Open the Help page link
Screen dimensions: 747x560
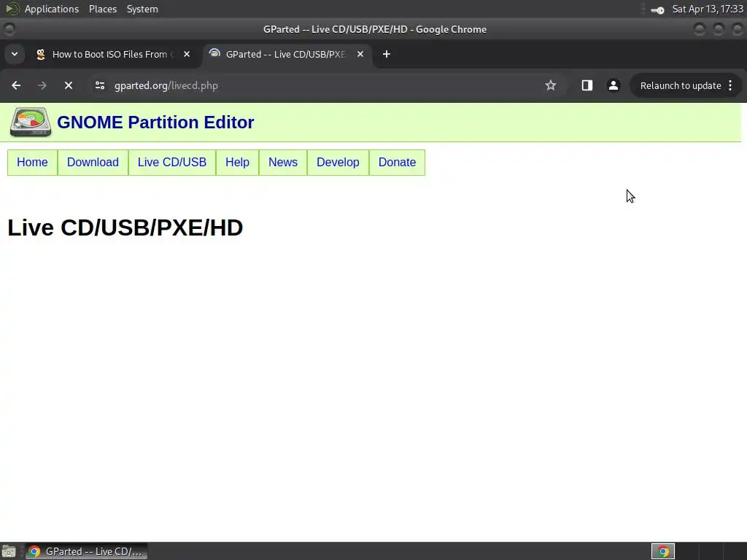(237, 163)
